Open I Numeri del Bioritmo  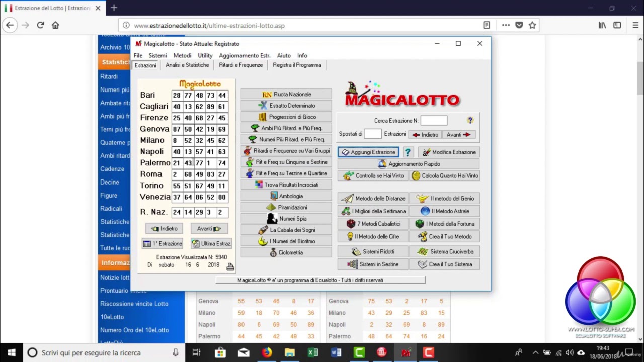(x=286, y=241)
